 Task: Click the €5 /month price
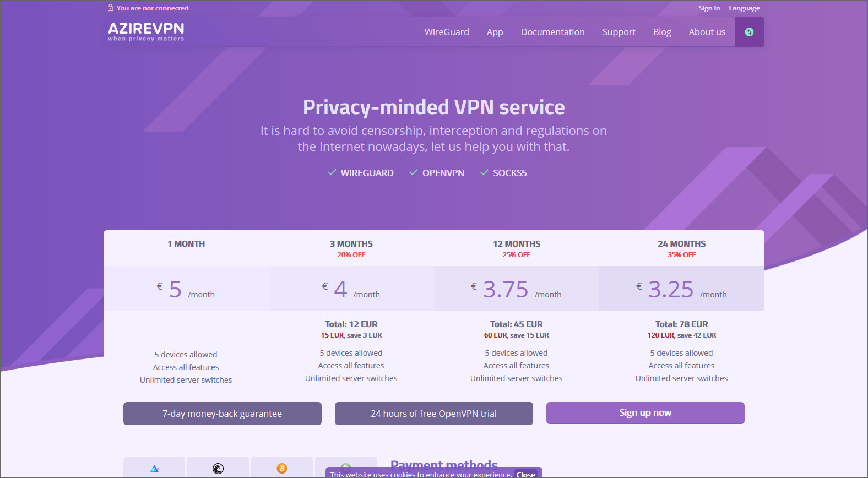click(x=186, y=289)
